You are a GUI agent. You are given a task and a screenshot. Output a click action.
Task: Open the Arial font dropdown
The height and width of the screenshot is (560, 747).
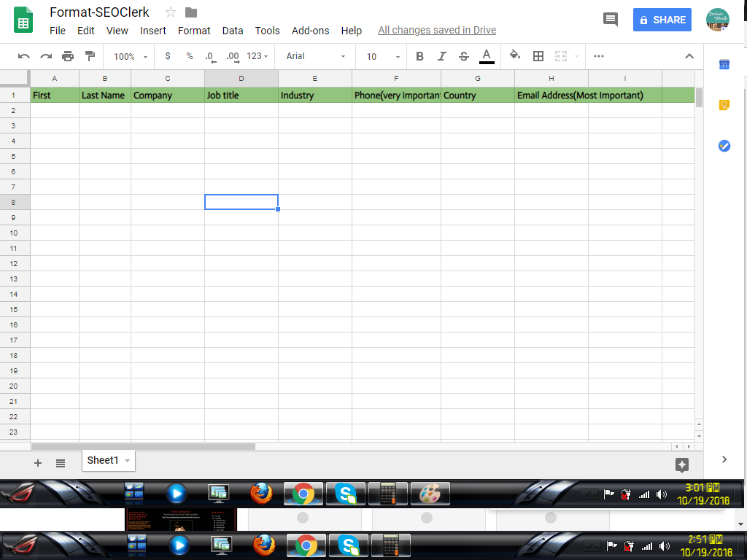click(315, 56)
